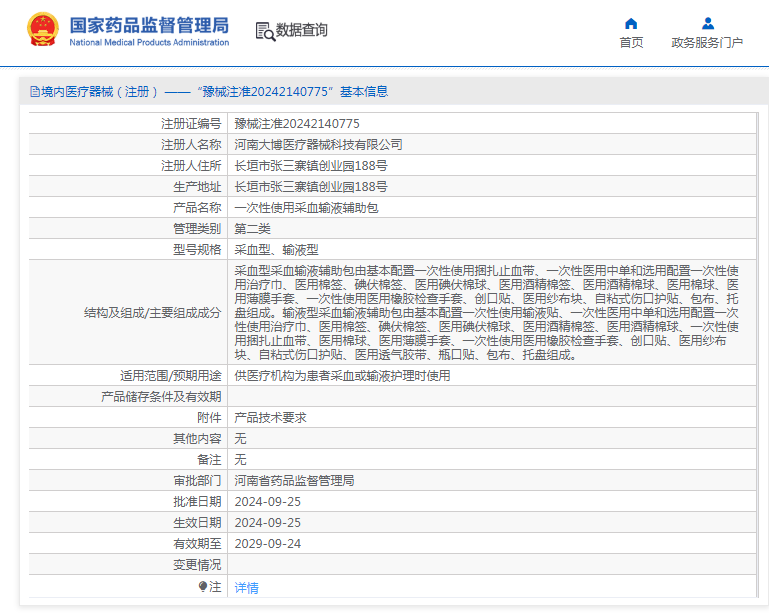This screenshot has width=769, height=614.
Task: Click the 审批部门 row label
Action: coord(197,481)
